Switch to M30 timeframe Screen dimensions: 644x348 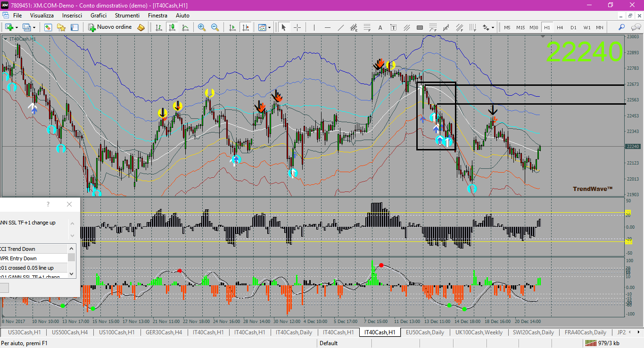tap(534, 27)
